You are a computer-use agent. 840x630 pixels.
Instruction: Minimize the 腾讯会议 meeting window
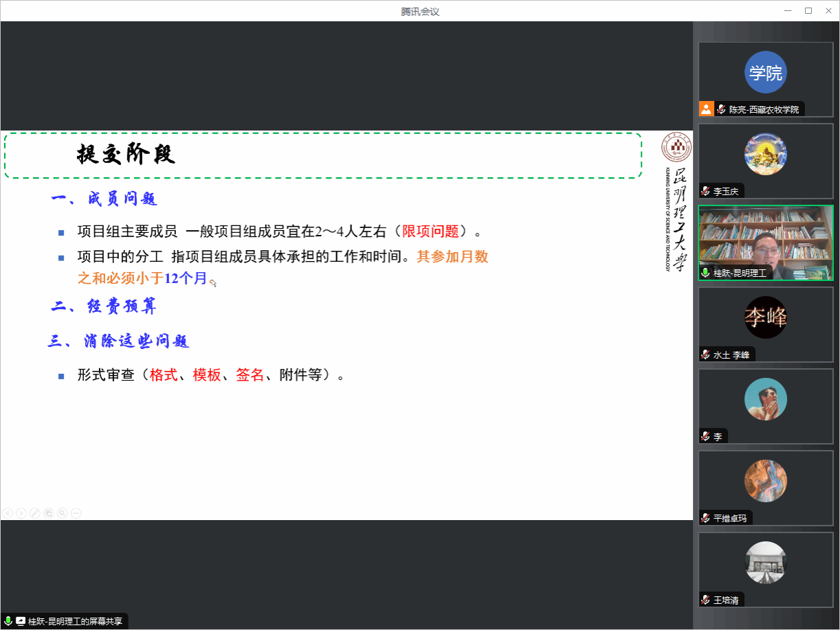[788, 10]
